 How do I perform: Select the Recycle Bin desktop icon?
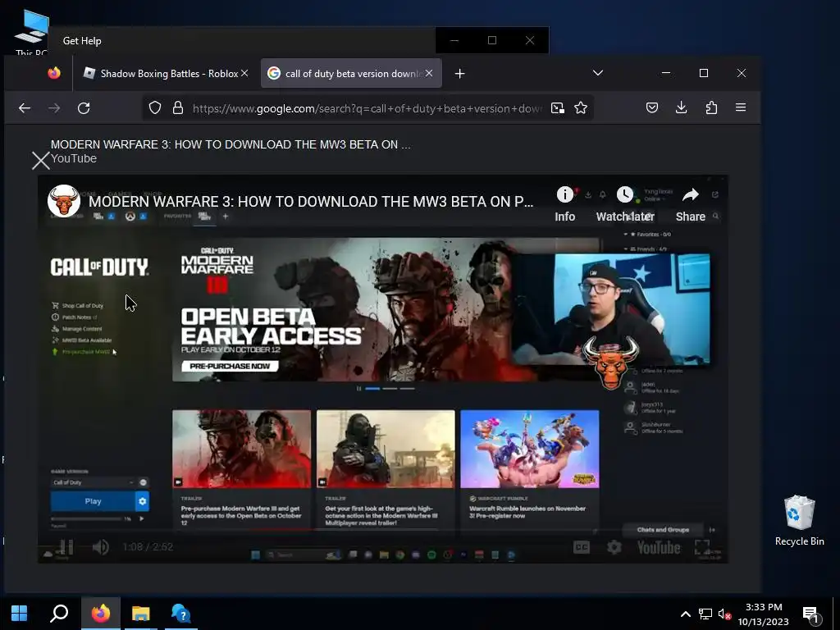pyautogui.click(x=799, y=521)
